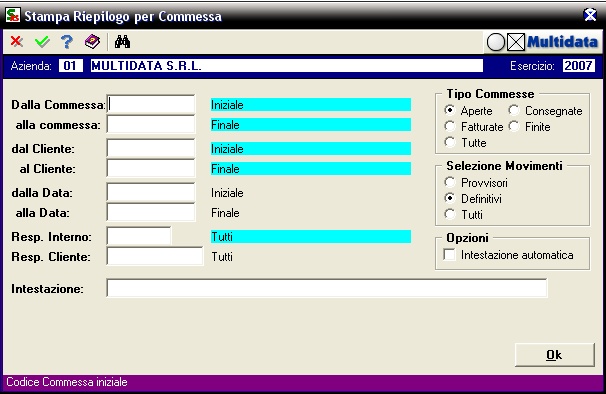Viewport: 606px width, 394px height.
Task: Select the Fatturate radio button
Action: (450, 126)
